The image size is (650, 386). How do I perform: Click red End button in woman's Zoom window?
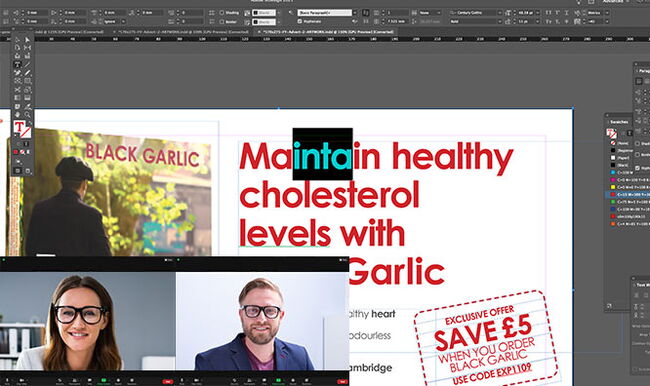click(167, 381)
